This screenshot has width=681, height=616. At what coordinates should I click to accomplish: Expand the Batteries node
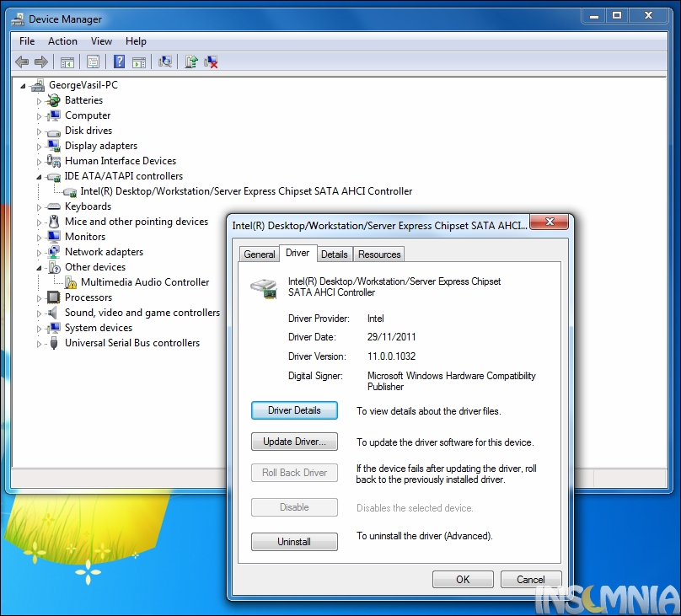pos(39,101)
